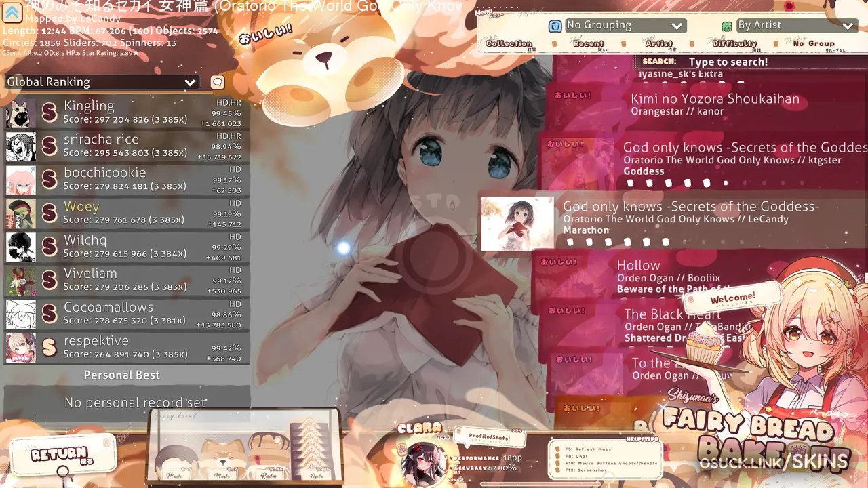
Task: Select the ktgster Goddess difficulty beatmap
Action: coord(704,162)
